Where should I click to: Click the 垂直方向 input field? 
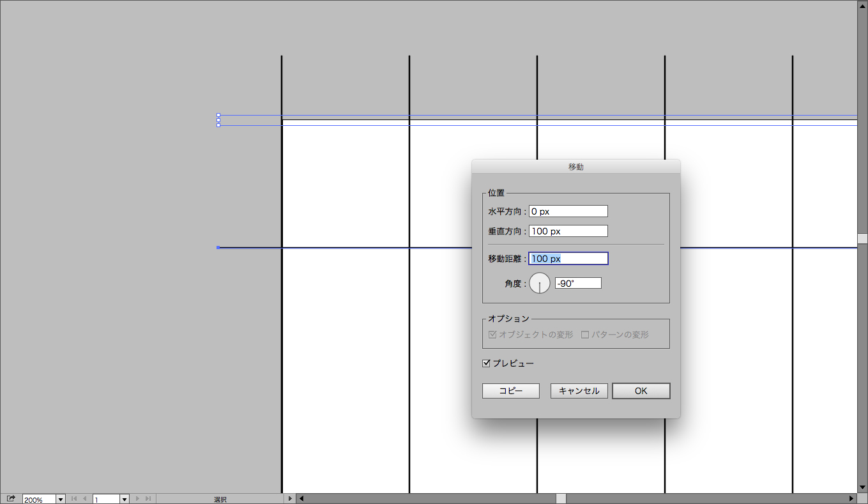(x=568, y=231)
